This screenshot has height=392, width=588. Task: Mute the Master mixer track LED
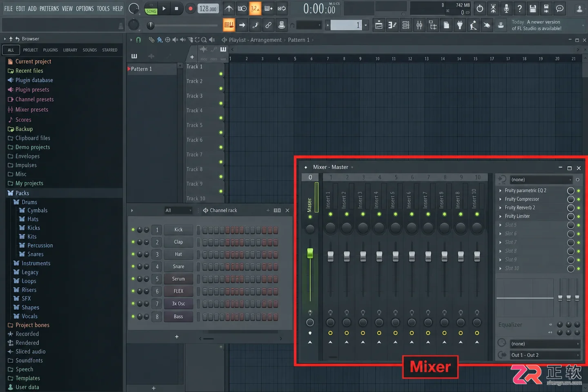click(x=310, y=217)
